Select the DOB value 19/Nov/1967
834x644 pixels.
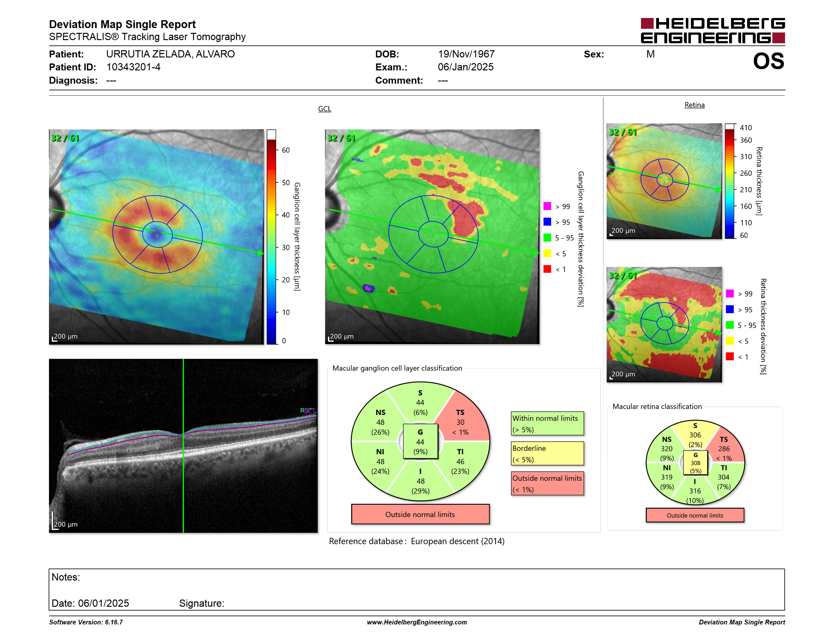coord(466,54)
